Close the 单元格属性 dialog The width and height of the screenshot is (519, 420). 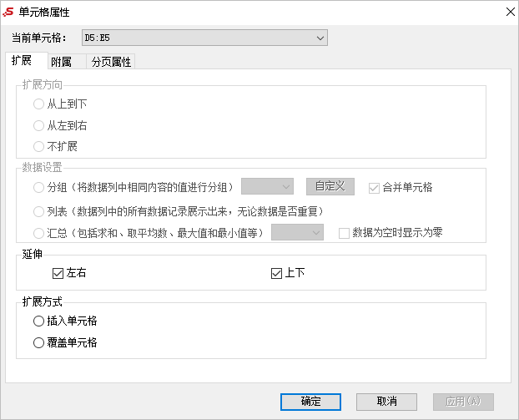pyautogui.click(x=511, y=12)
